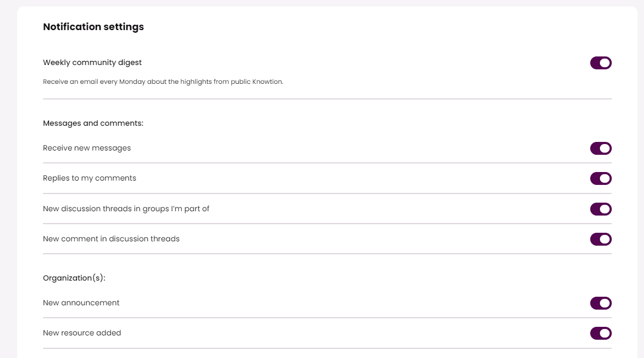The height and width of the screenshot is (358, 644).
Task: Click the 'Organization(s):' section heading
Action: click(74, 278)
